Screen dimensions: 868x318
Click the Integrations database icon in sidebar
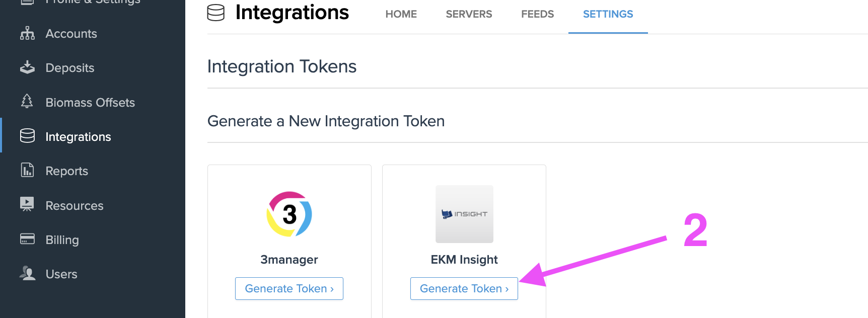click(27, 136)
